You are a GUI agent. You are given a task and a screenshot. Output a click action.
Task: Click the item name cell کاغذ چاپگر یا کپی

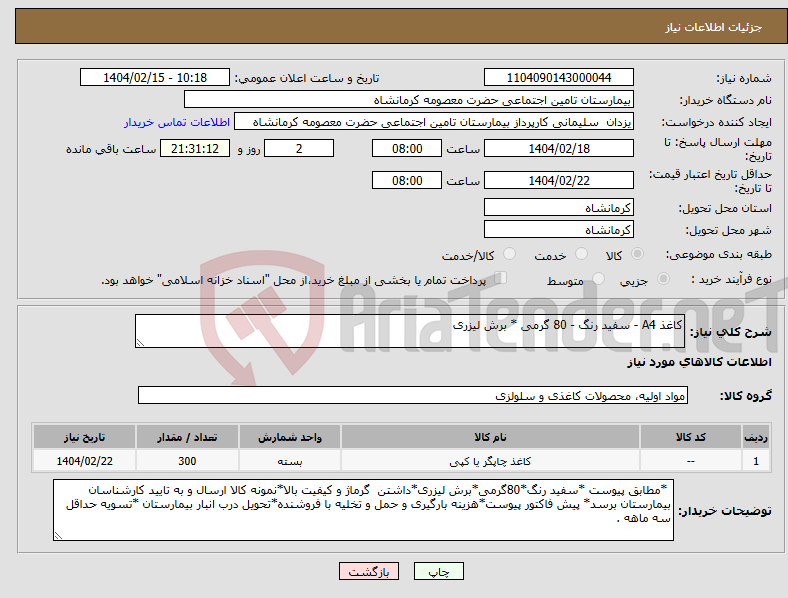click(490, 461)
